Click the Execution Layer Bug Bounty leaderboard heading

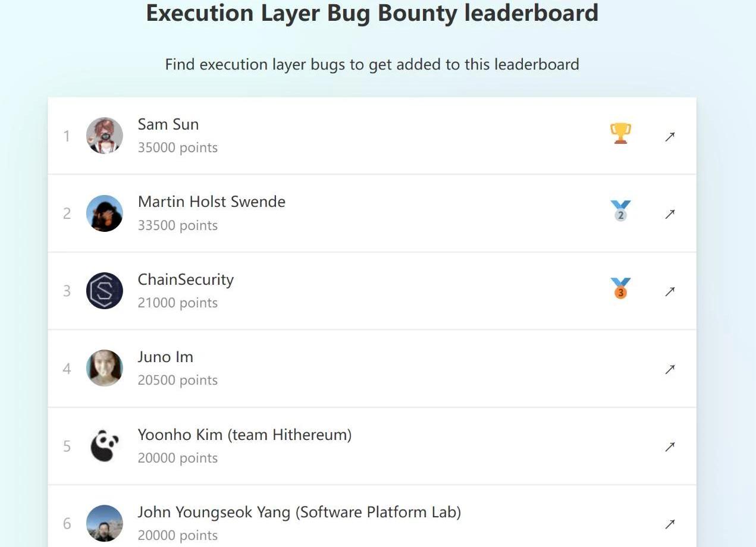(x=372, y=13)
